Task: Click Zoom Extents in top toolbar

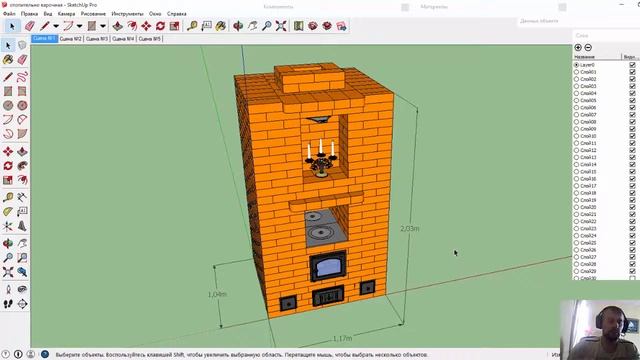Action: (x=281, y=26)
